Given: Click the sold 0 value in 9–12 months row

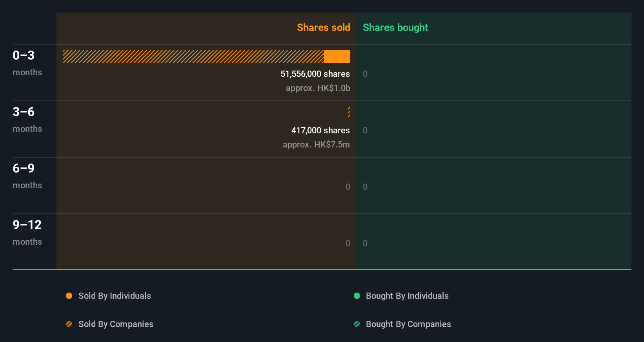Looking at the screenshot, I should (348, 244).
